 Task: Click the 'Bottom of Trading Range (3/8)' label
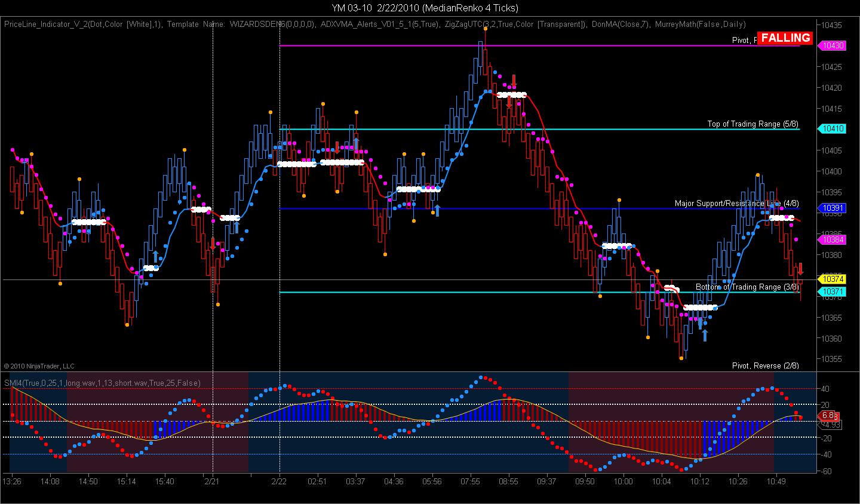(x=747, y=287)
